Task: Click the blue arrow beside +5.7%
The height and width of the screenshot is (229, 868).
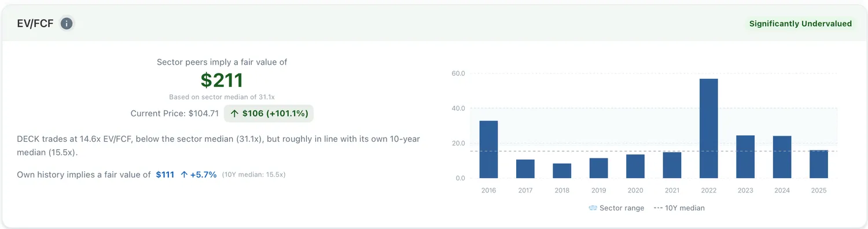Action: [184, 175]
